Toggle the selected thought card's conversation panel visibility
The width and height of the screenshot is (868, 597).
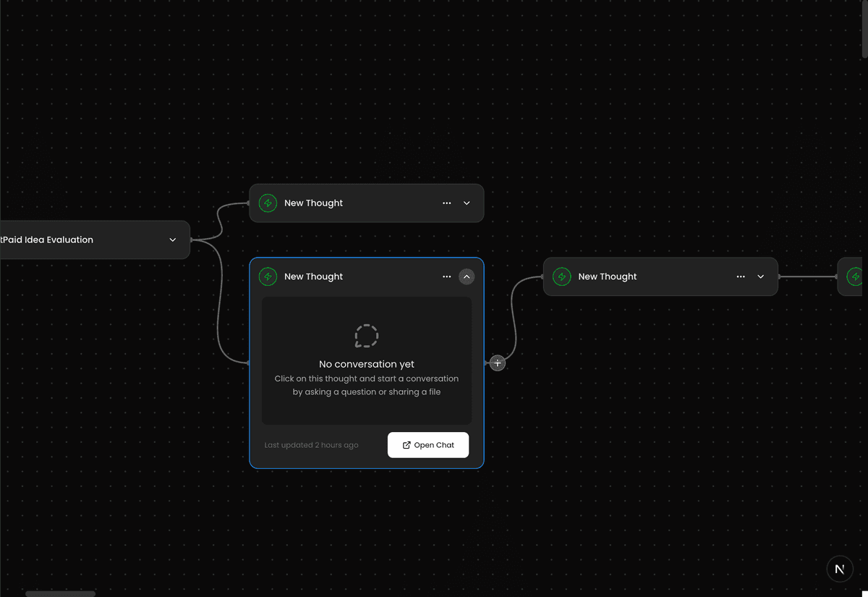467,276
